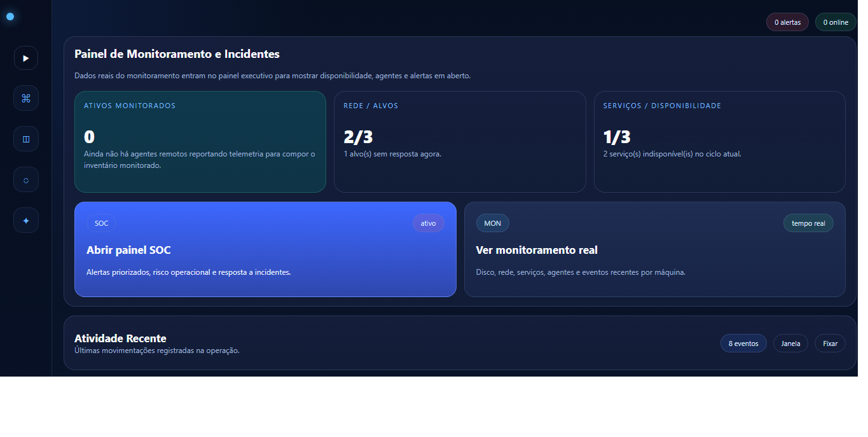The width and height of the screenshot is (868, 437).
Task: Open the 0 alertas indicator
Action: pyautogui.click(x=787, y=22)
